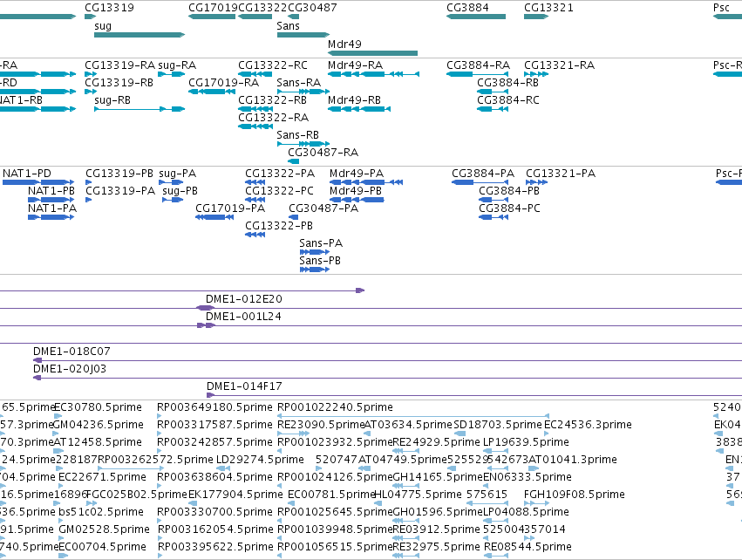This screenshot has height=560, width=742.
Task: Select transcript Sans-RA
Action: pos(303,92)
